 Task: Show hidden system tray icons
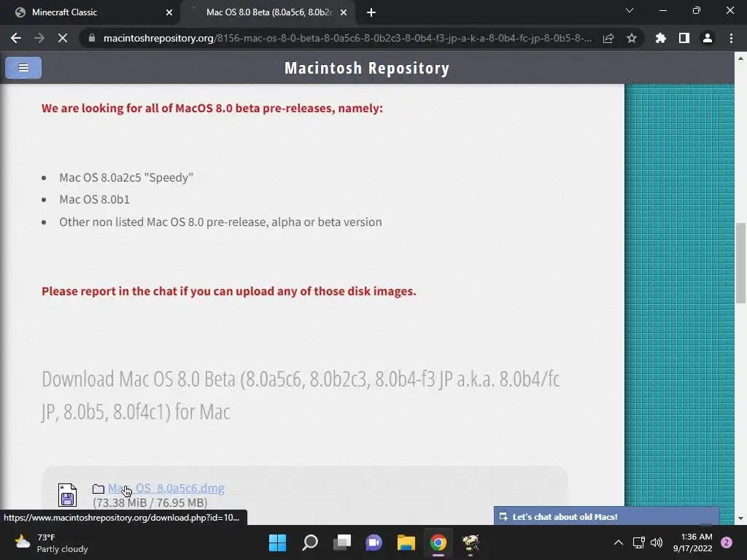tap(619, 542)
